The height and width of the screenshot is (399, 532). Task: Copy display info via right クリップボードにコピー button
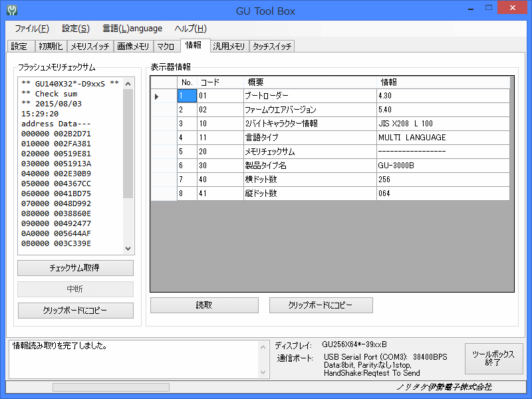321,305
